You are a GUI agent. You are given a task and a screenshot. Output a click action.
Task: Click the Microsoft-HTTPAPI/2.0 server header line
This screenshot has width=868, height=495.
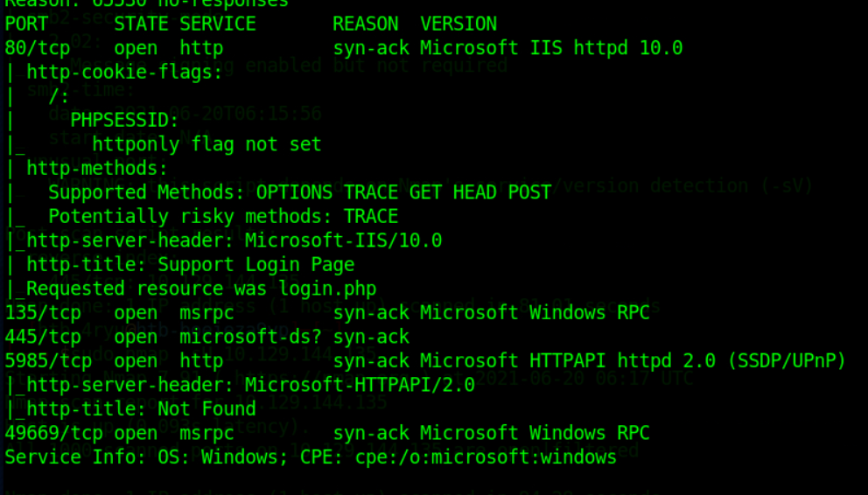coord(240,385)
